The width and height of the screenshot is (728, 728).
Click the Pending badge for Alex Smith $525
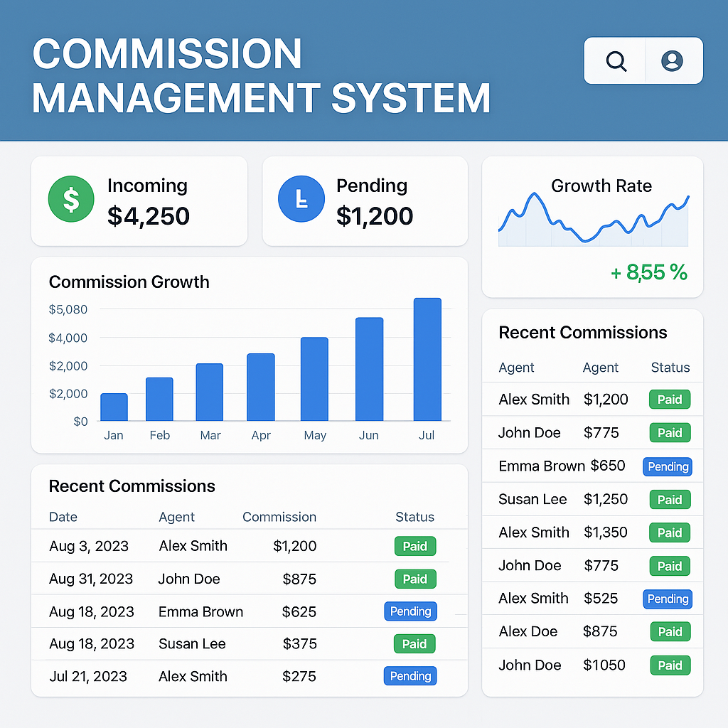[668, 599]
